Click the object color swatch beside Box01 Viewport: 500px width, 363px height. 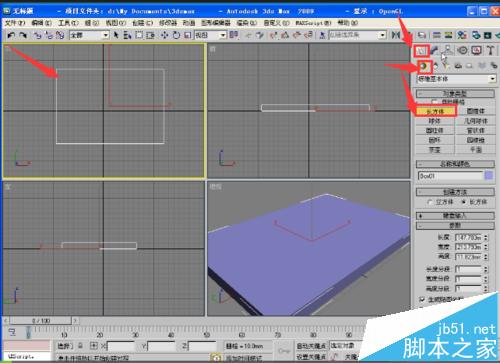[x=489, y=175]
